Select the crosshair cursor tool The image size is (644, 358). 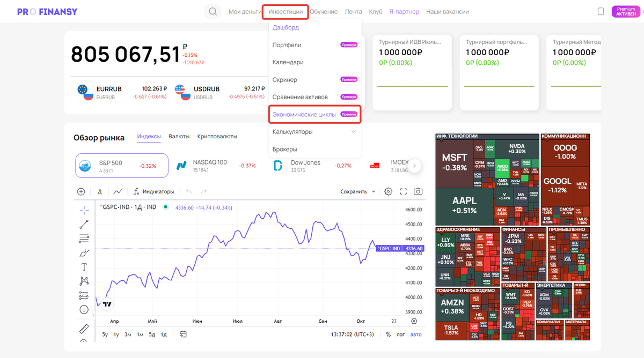coord(84,210)
